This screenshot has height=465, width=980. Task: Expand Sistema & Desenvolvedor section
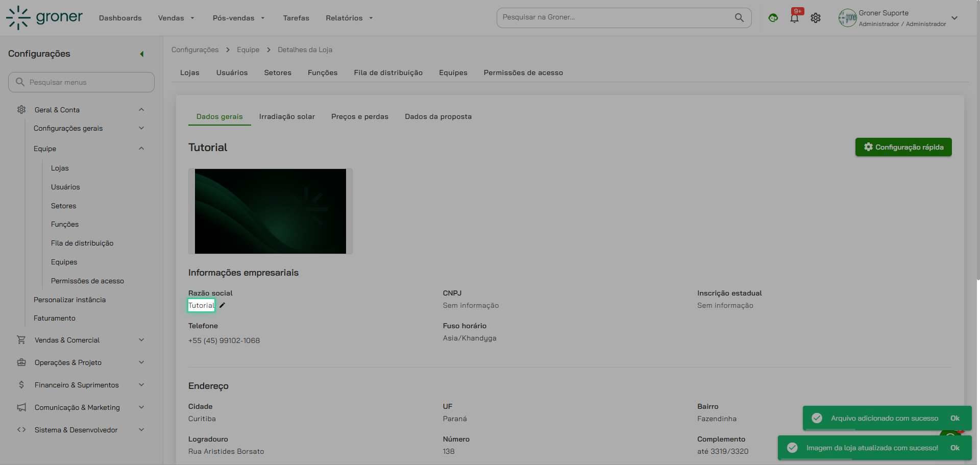(x=141, y=430)
